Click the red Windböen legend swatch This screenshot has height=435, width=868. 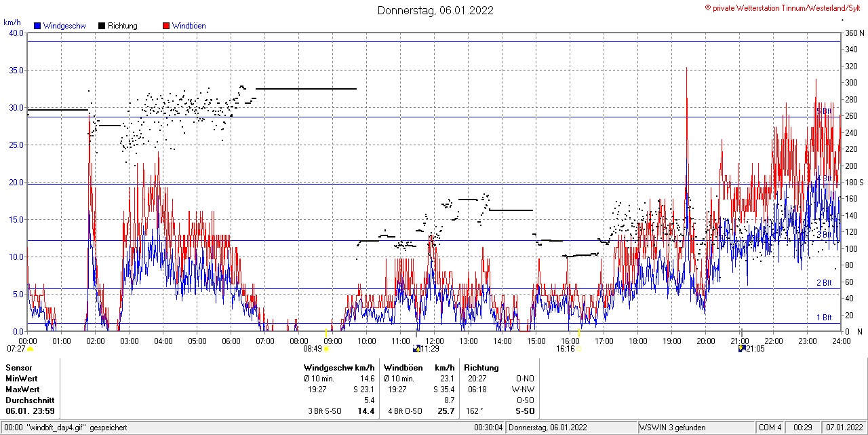[x=165, y=26]
